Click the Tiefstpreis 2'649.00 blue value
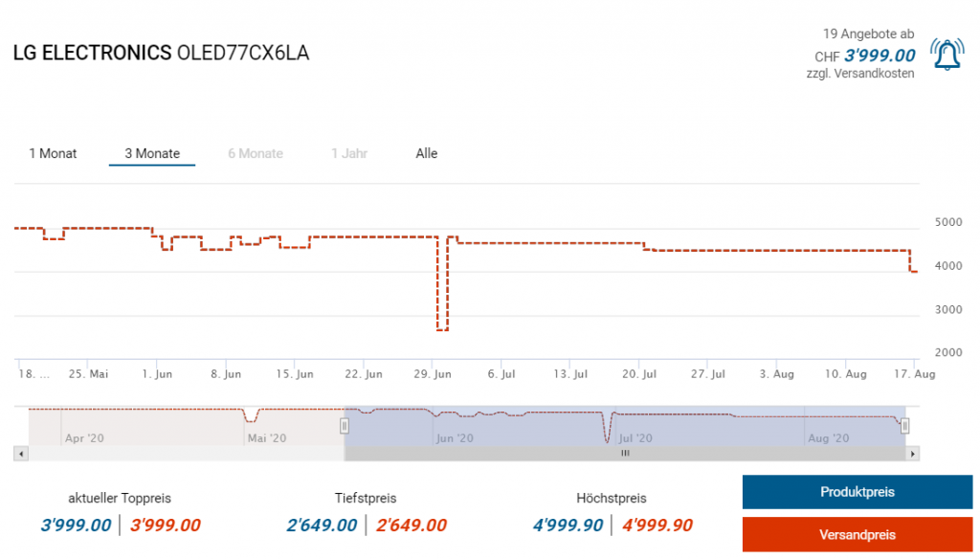 (322, 525)
